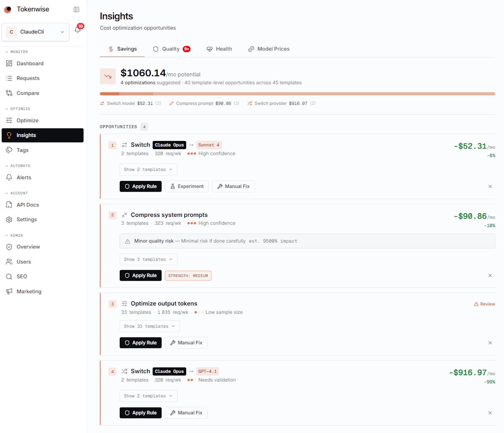
Task: Click the compress arrows icon in opportunity 2
Action: (x=124, y=215)
